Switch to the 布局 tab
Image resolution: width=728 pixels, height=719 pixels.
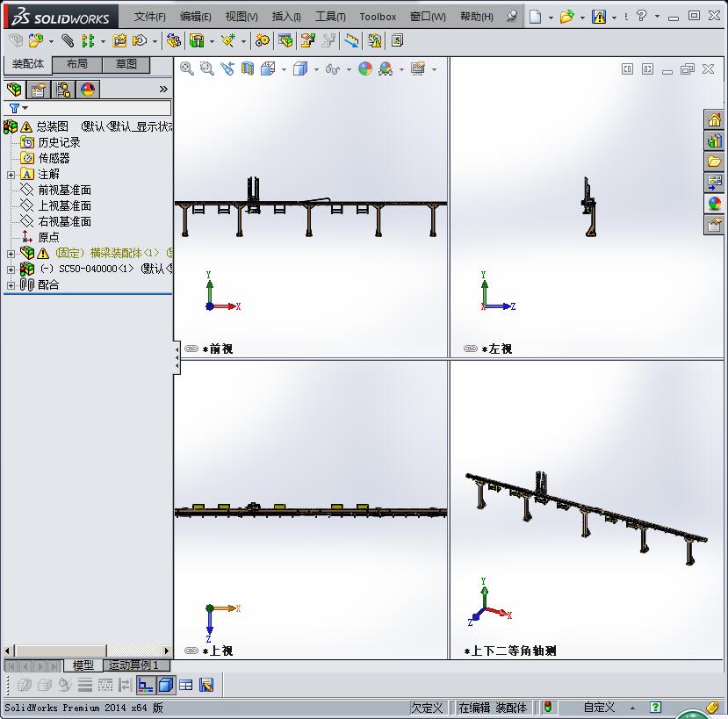tap(77, 64)
